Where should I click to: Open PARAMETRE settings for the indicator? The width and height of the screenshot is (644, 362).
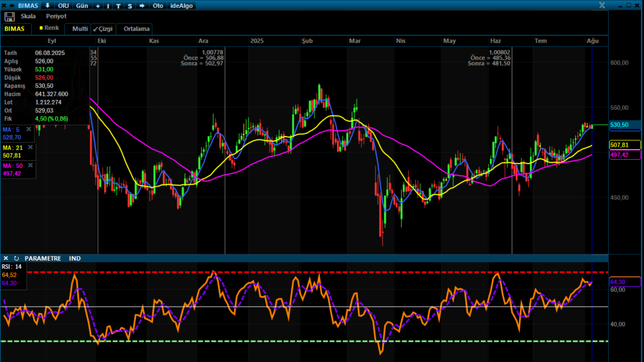[x=43, y=258]
